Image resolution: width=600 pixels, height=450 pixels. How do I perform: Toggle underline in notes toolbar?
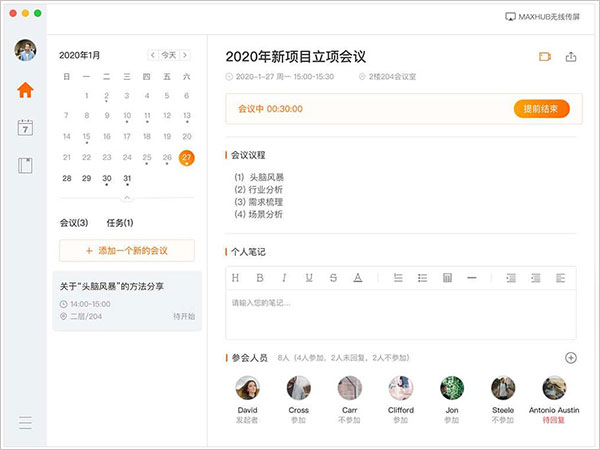click(309, 278)
